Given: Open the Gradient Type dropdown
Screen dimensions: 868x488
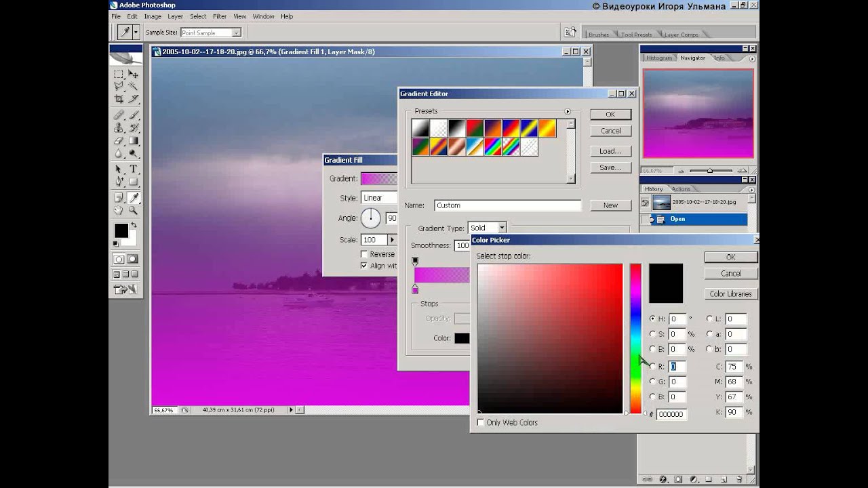Looking at the screenshot, I should 487,228.
